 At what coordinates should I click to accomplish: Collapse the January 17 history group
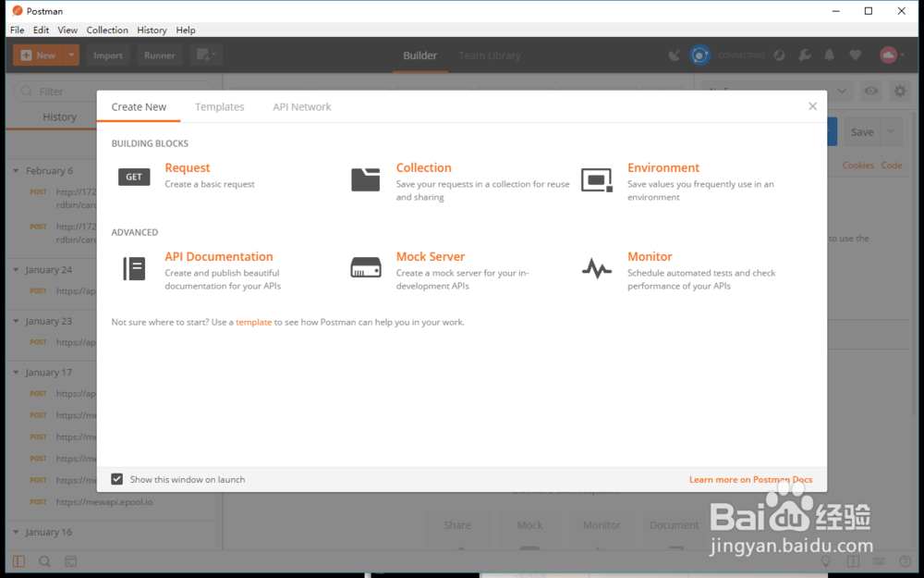point(16,372)
